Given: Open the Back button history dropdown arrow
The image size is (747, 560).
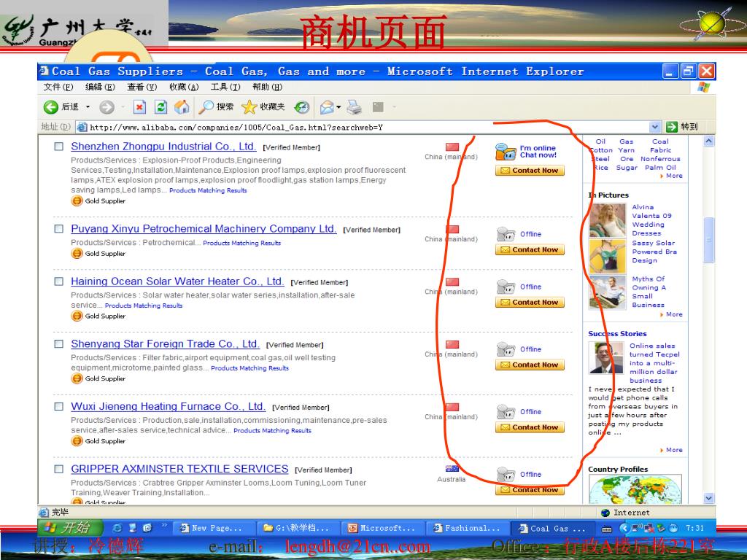Looking at the screenshot, I should pos(88,107).
